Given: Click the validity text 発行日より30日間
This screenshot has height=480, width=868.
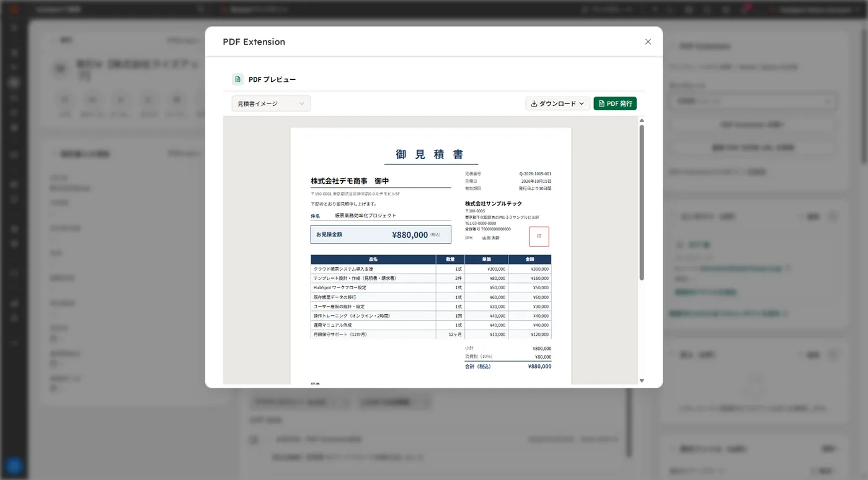Looking at the screenshot, I should (535, 188).
